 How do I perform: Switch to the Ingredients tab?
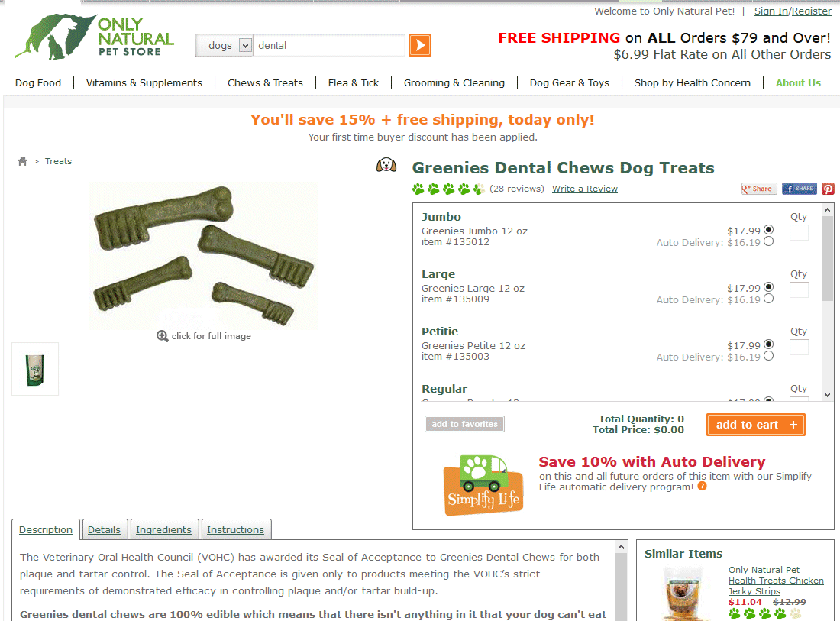coord(164,529)
